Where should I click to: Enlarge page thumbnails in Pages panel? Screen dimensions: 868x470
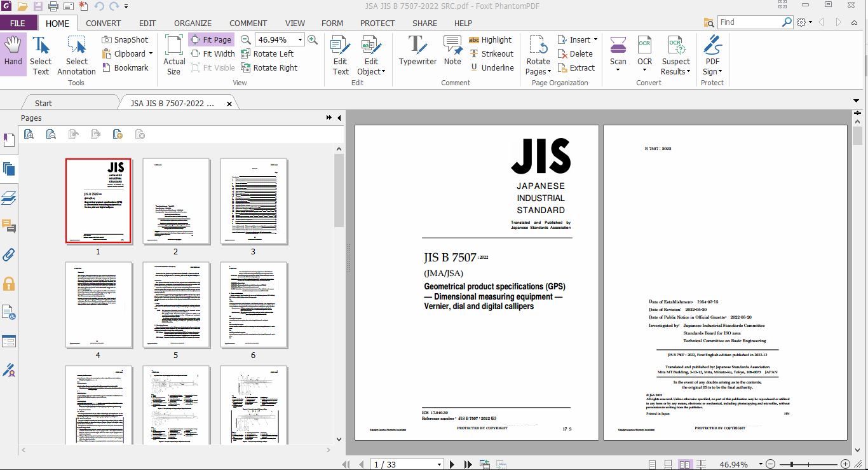click(x=29, y=134)
